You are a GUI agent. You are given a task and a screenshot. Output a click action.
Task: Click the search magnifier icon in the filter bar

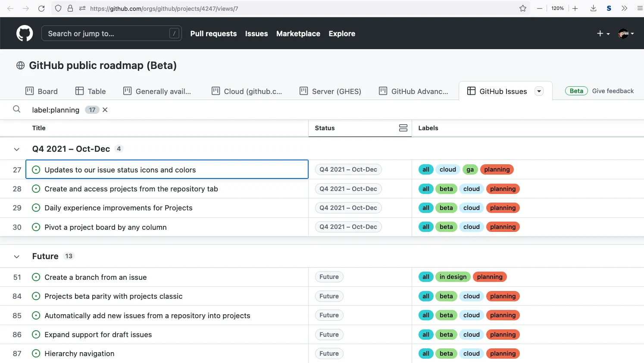click(x=16, y=110)
